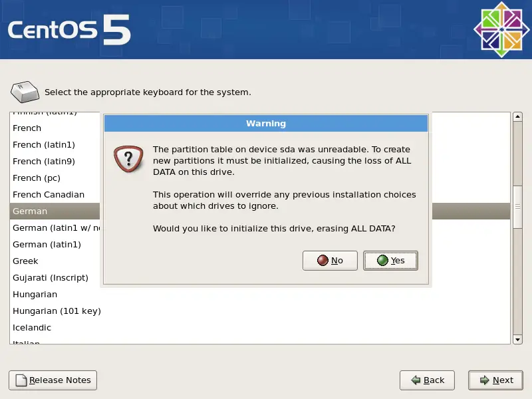Choose French (latin9) from the list

click(x=44, y=162)
